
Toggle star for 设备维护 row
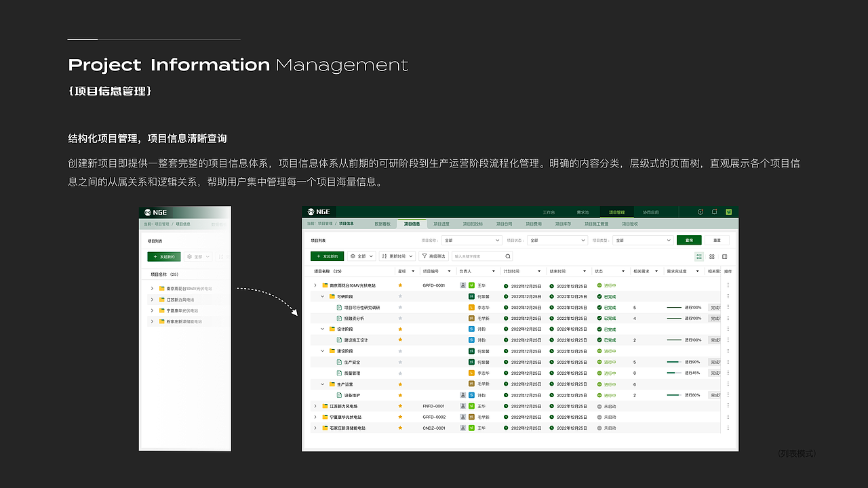[x=400, y=395]
